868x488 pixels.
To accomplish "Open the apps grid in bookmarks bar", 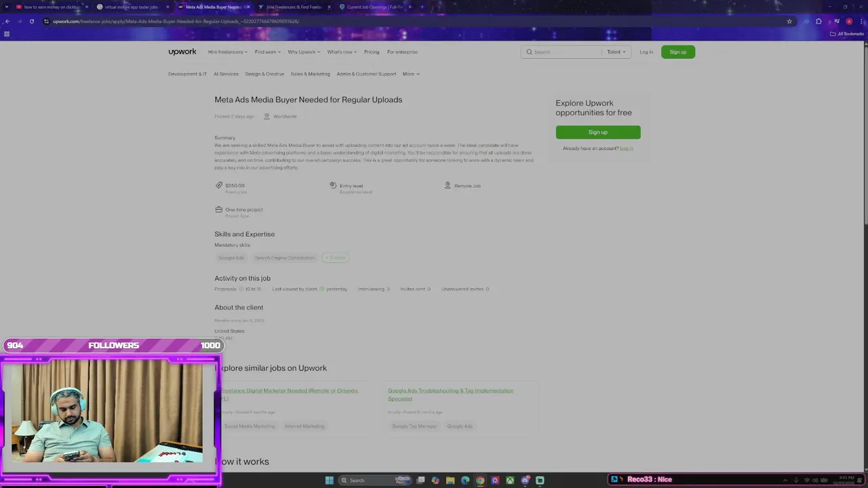I will click(7, 34).
